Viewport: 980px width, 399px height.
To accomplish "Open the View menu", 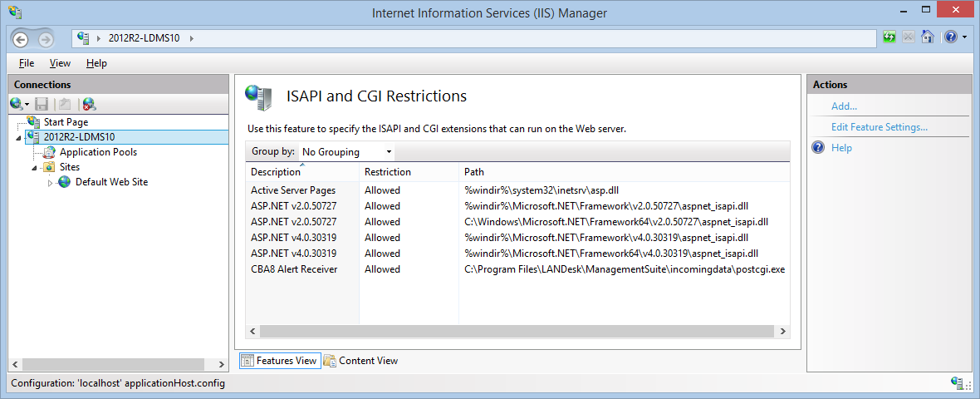I will click(x=60, y=63).
